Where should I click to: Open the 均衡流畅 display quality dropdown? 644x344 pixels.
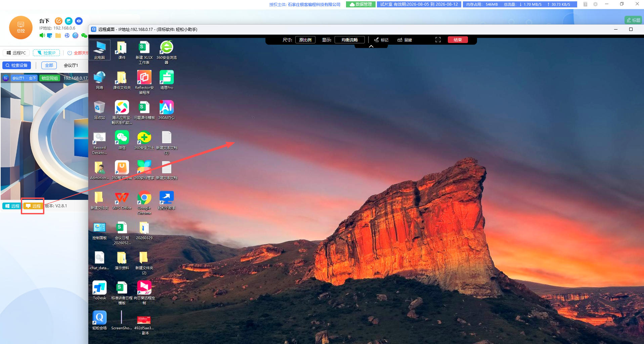[x=349, y=40]
